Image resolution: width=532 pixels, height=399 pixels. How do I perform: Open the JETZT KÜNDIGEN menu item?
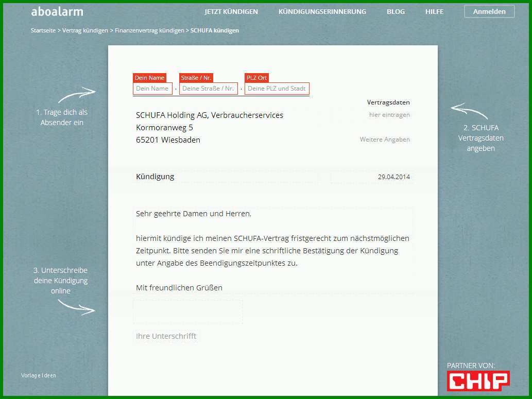(x=231, y=11)
